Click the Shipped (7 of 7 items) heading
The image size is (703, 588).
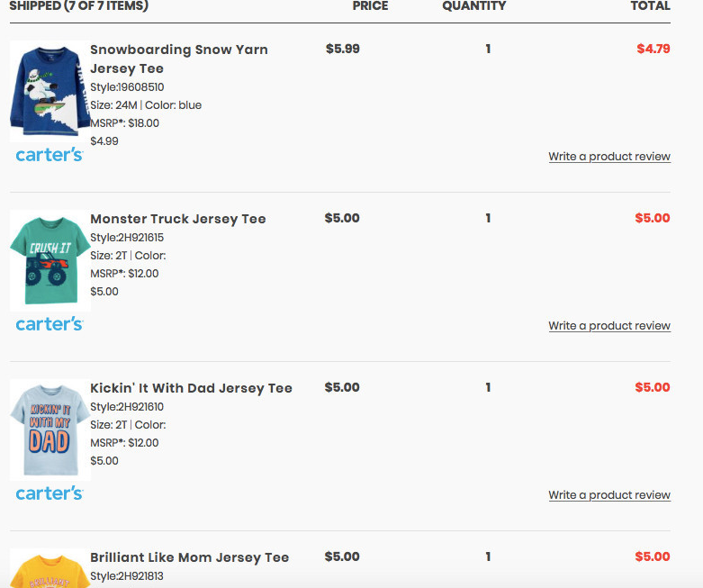[78, 6]
